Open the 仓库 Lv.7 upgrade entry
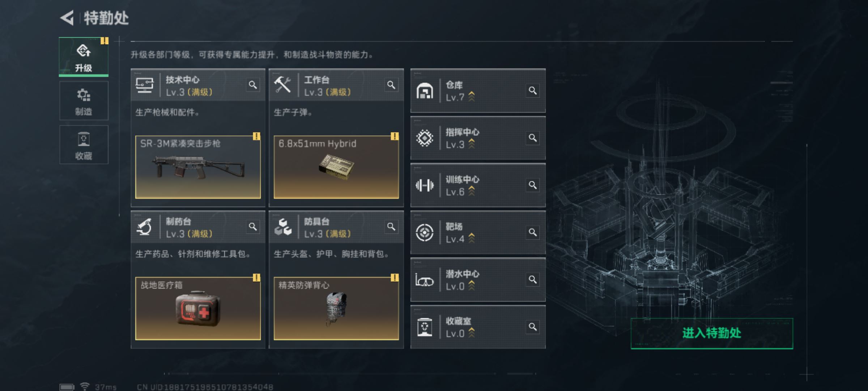The image size is (868, 391). [478, 91]
